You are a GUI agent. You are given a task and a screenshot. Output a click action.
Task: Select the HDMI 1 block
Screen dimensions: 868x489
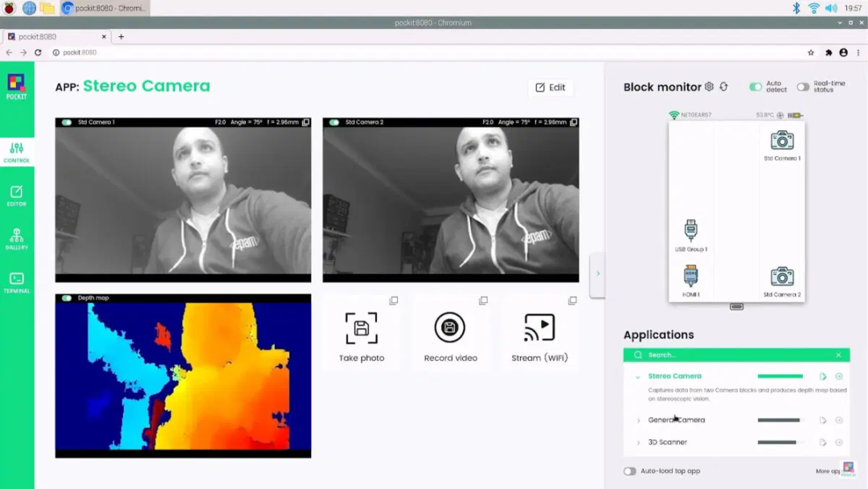point(691,281)
